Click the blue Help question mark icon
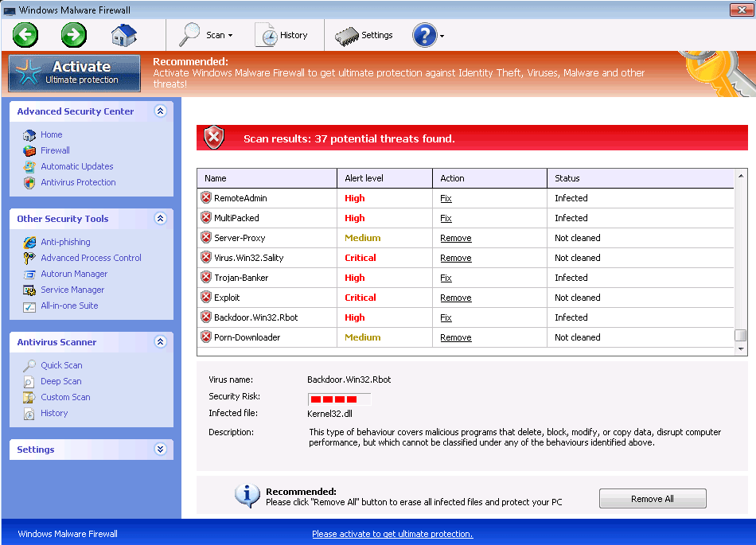This screenshot has width=756, height=545. 424,35
